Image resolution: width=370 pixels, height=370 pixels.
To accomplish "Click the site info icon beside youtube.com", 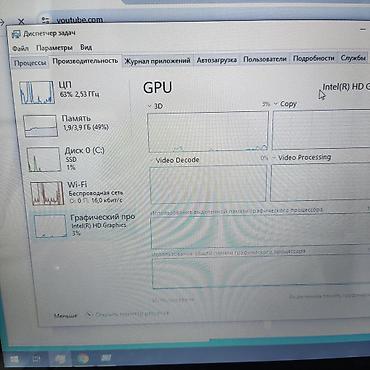I will click(x=46, y=20).
